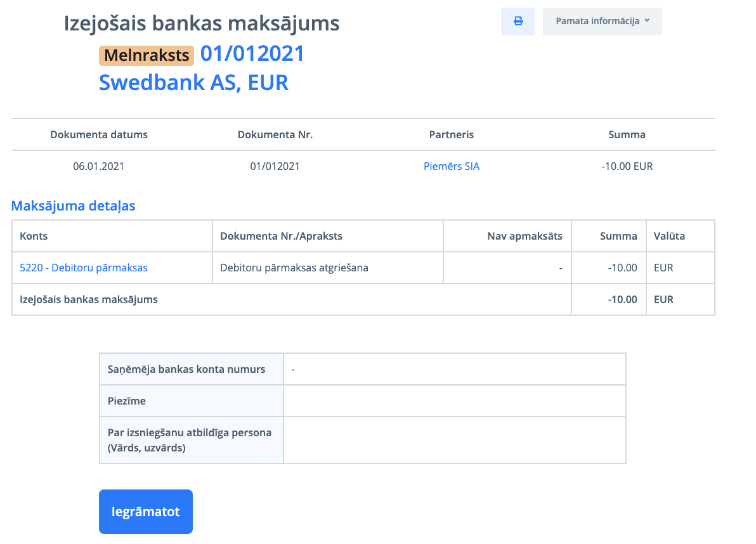Click the Saņēmēja bankas konta numurs value cell
Screen dimensions: 756x544
pos(454,369)
